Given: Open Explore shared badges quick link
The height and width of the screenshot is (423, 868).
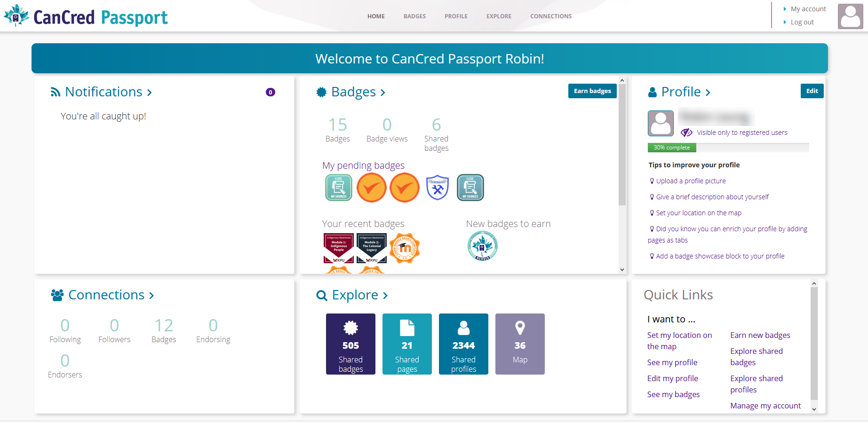Looking at the screenshot, I should (757, 357).
